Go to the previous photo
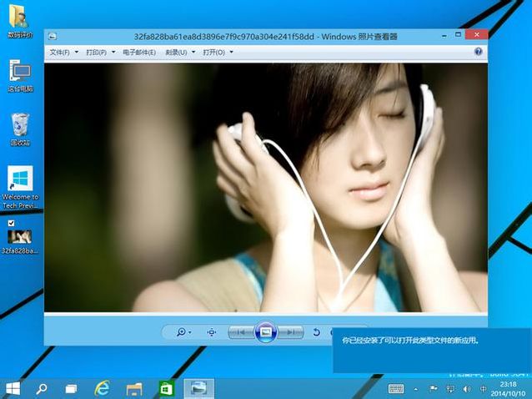The image size is (532, 399). tap(241, 332)
